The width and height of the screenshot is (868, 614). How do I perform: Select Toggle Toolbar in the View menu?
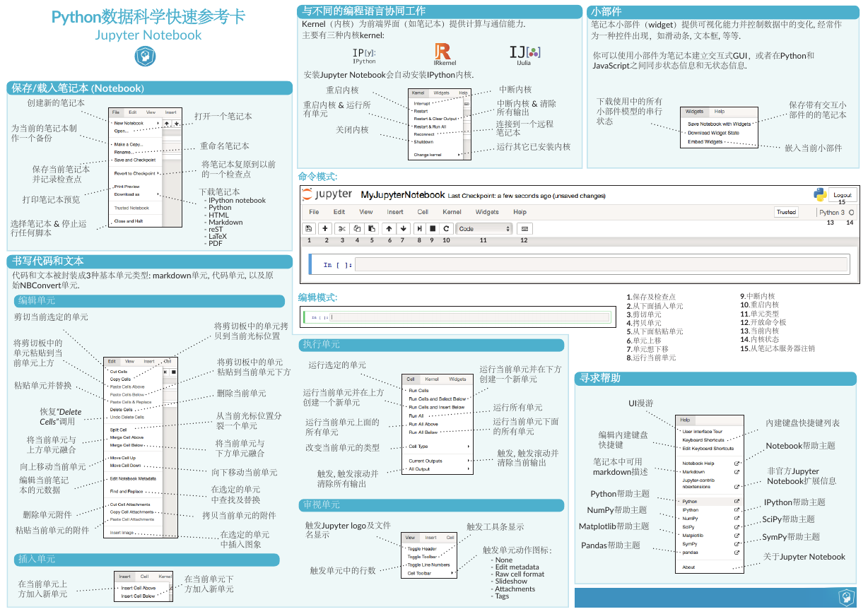[x=422, y=556]
